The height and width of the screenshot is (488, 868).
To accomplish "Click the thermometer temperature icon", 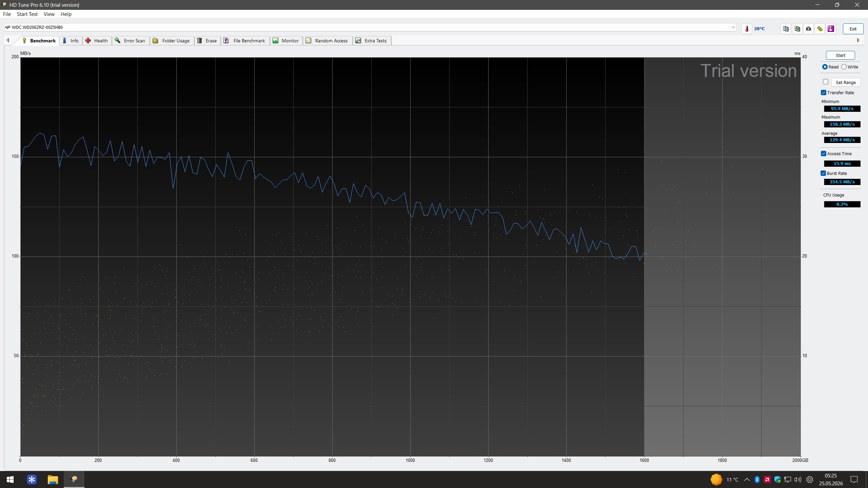I will click(x=747, y=29).
